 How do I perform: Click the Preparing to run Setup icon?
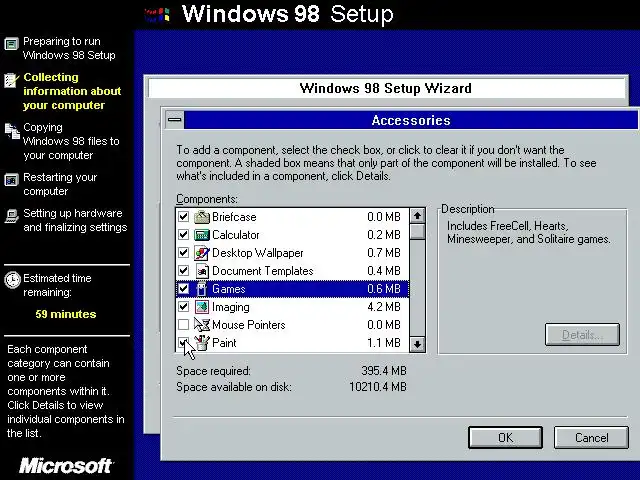11,44
